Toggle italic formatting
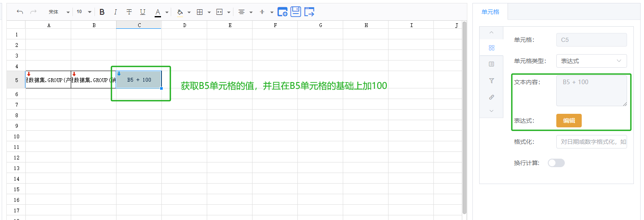This screenshot has width=644, height=220. pos(115,12)
